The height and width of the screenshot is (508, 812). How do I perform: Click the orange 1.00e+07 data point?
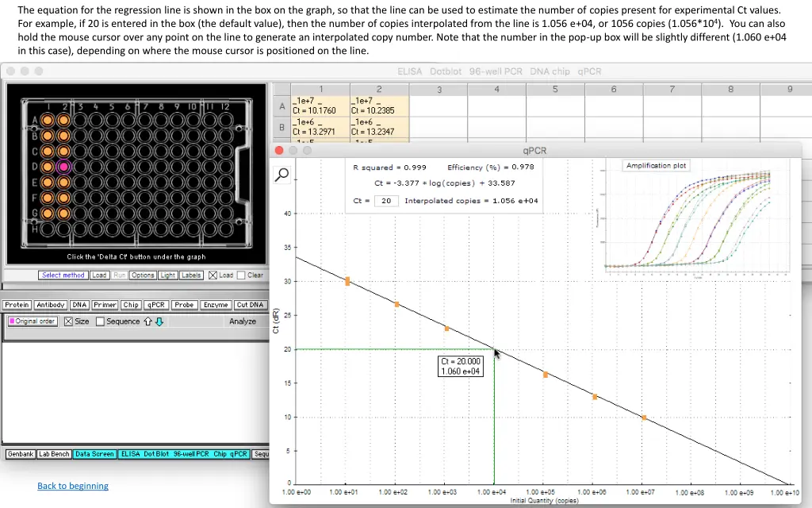(644, 417)
